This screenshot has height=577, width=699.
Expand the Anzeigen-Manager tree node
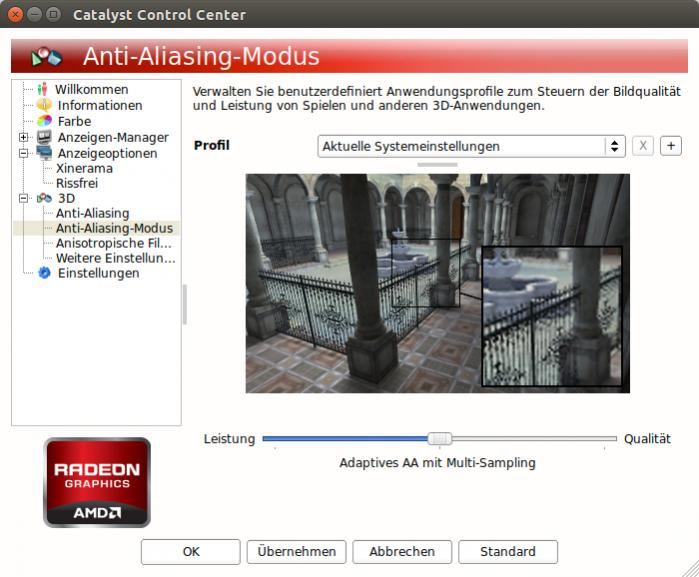pos(24,137)
